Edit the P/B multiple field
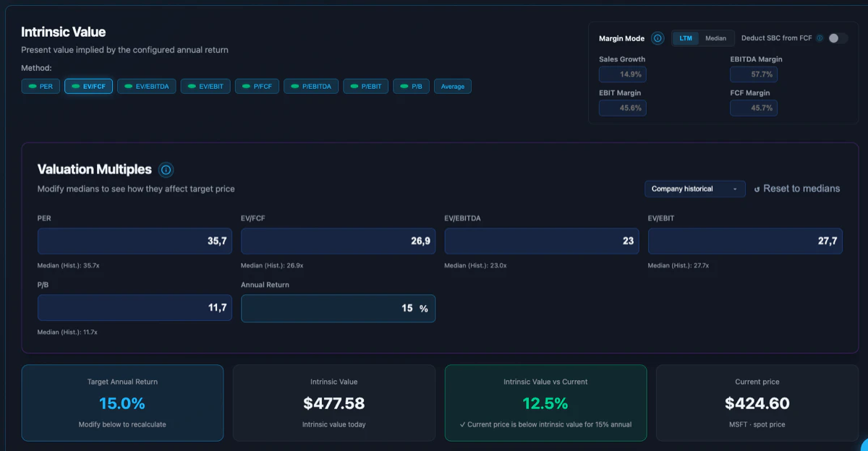868x451 pixels. point(135,308)
